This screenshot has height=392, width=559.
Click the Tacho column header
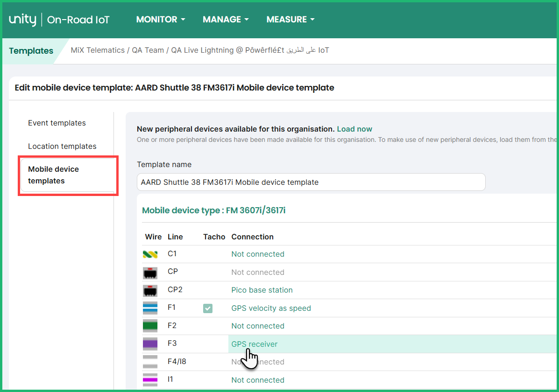coord(214,237)
